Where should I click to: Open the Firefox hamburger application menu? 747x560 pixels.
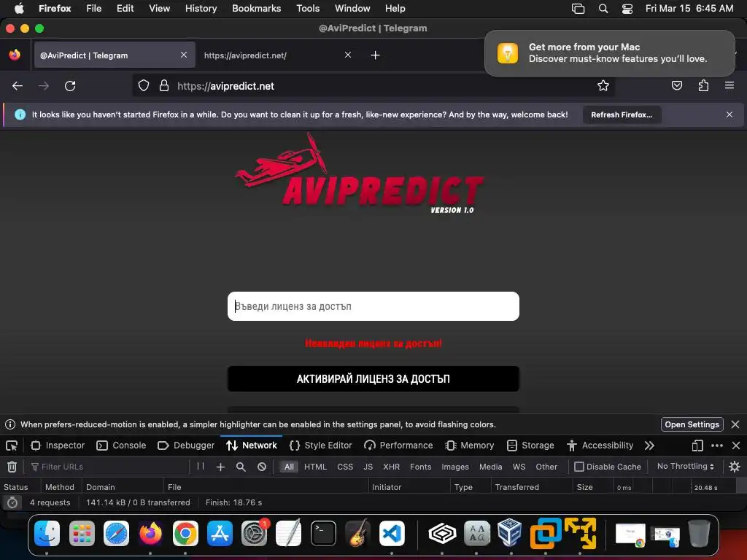point(729,86)
